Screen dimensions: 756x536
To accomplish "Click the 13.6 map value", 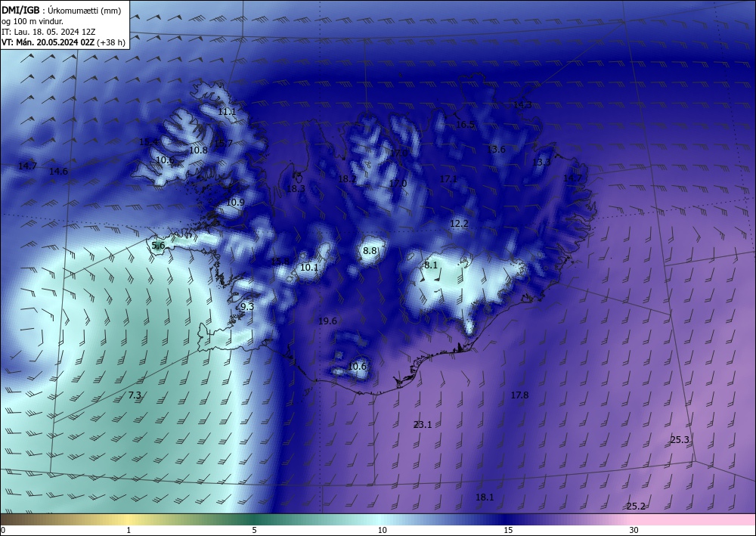I will 496,149.
